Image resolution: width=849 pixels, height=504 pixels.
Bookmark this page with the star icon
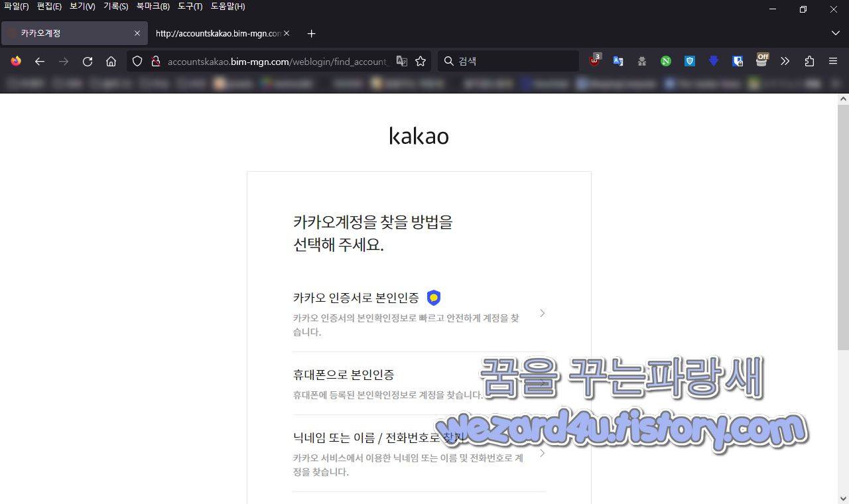coord(421,61)
